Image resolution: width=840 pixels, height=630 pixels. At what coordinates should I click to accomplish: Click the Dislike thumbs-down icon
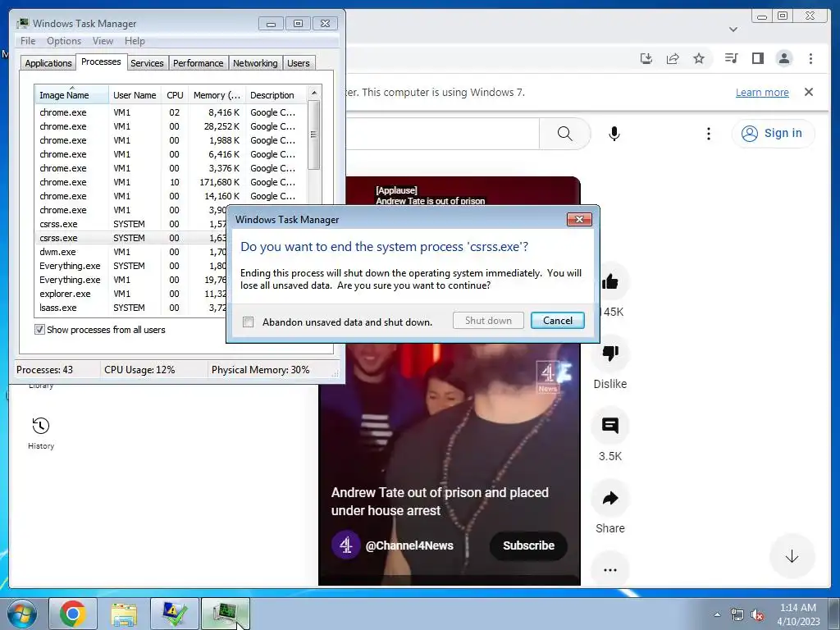(610, 353)
